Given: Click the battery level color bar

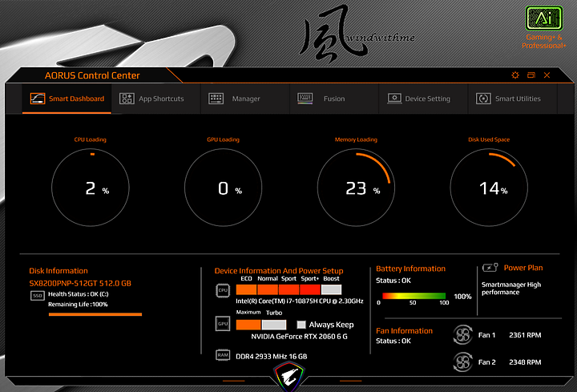Looking at the screenshot, I should tap(414, 296).
